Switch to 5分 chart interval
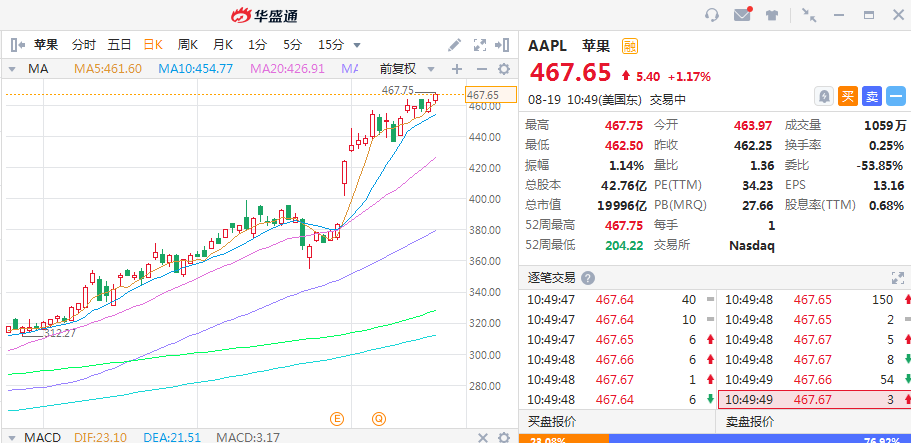 pos(293,45)
